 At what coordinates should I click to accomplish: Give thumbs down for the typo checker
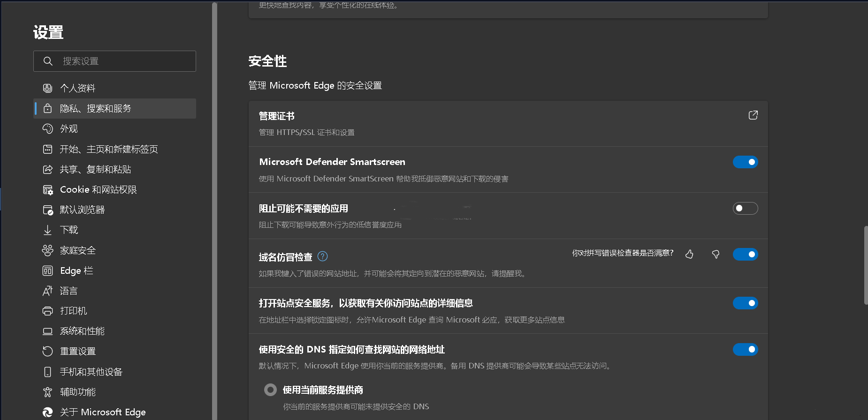coord(716,254)
